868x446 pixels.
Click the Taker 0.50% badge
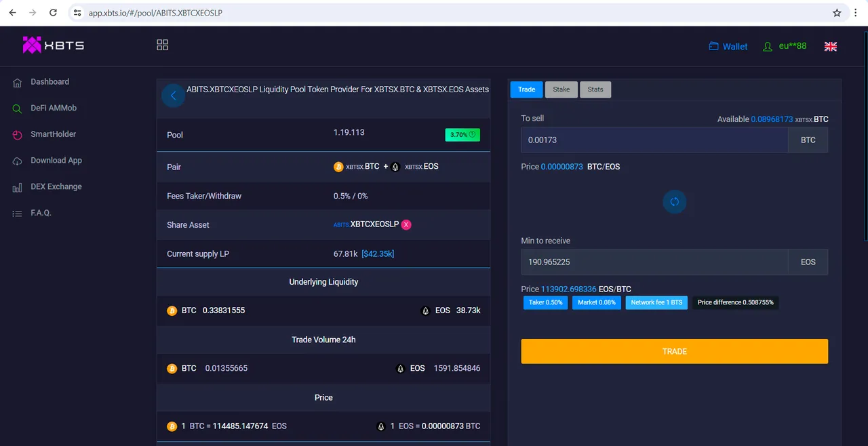(x=545, y=302)
